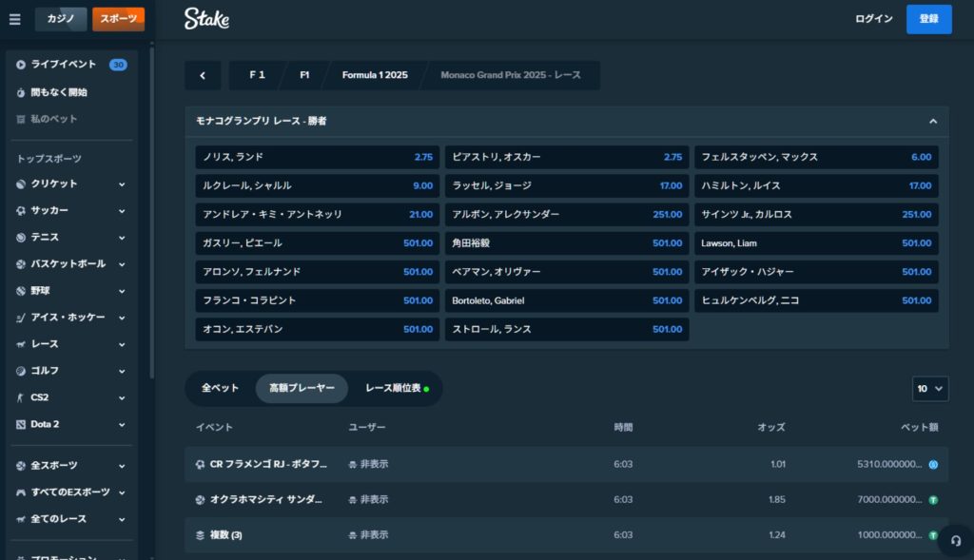974x560 pixels.
Task: Bet on ストロール, ランス at 501.00
Action: pyautogui.click(x=567, y=330)
